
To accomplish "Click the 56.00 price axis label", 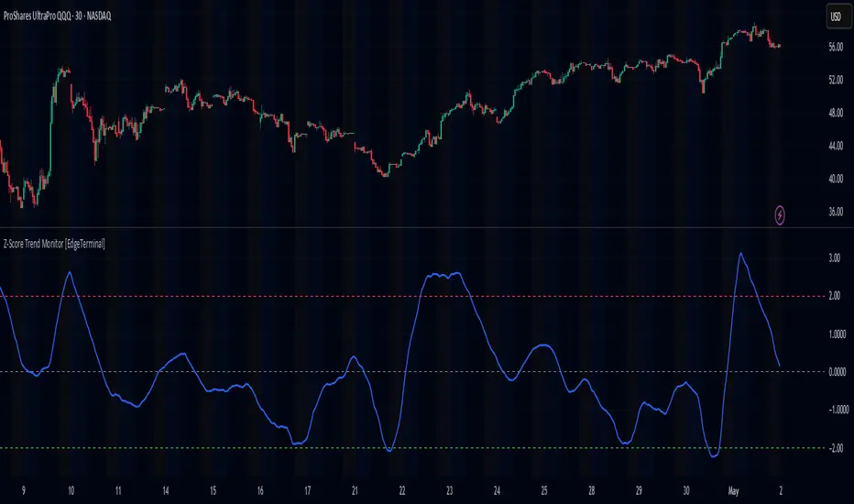I will pyautogui.click(x=836, y=48).
